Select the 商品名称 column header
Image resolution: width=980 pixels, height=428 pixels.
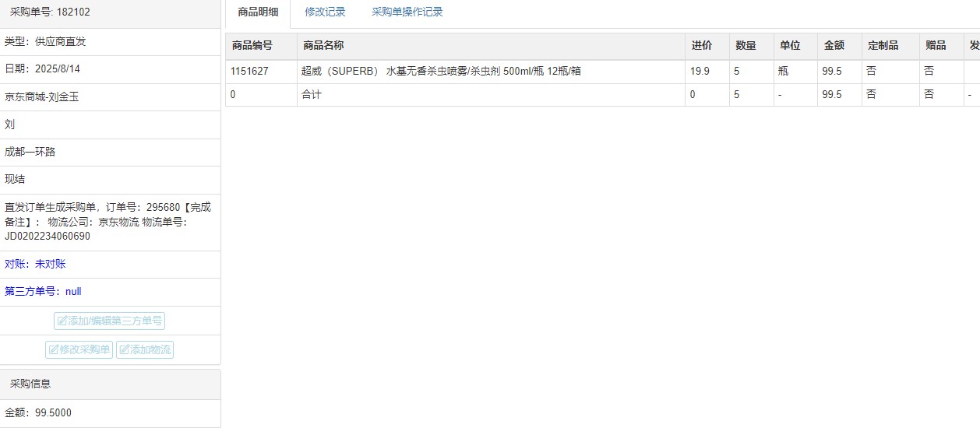491,46
